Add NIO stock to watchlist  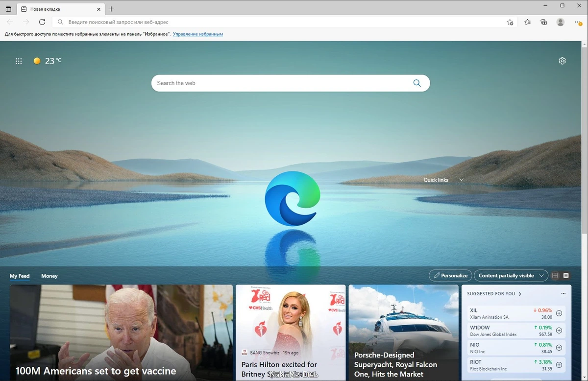[x=559, y=348]
